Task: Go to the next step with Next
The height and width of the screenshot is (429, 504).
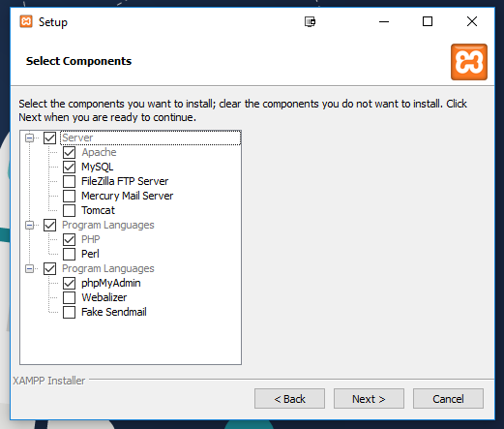Action: [x=369, y=399]
